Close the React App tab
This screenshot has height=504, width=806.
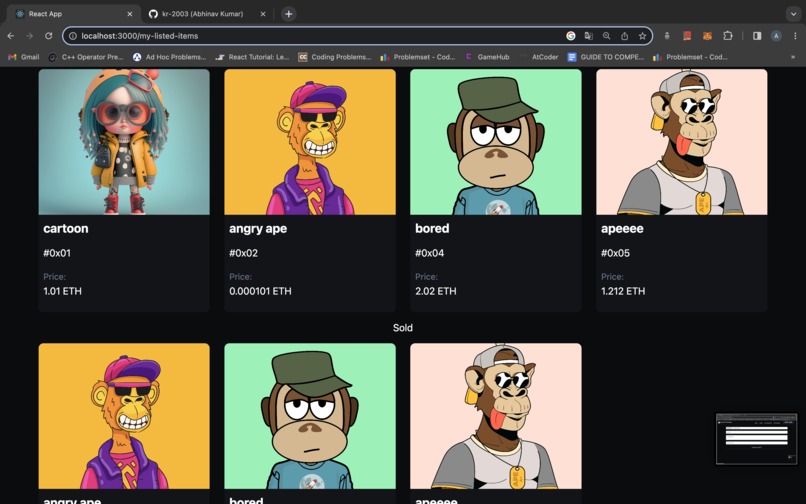coord(130,14)
